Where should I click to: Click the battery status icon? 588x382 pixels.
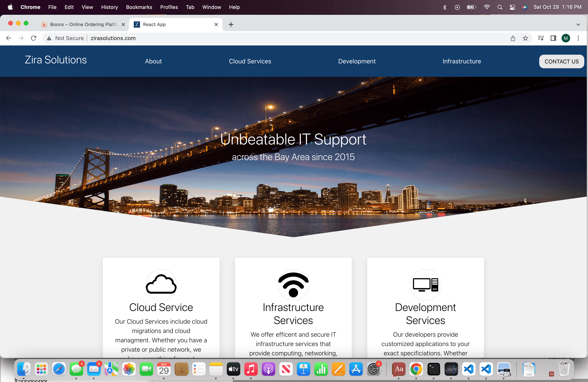[x=471, y=7]
